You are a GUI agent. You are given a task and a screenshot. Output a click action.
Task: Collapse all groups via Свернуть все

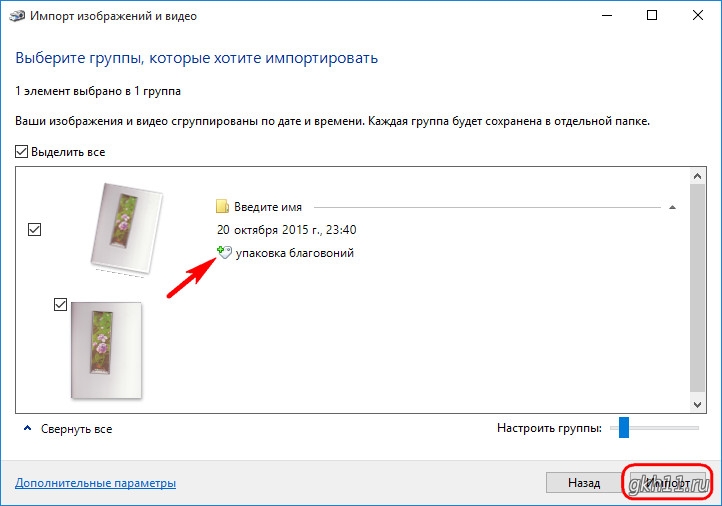pos(76,429)
